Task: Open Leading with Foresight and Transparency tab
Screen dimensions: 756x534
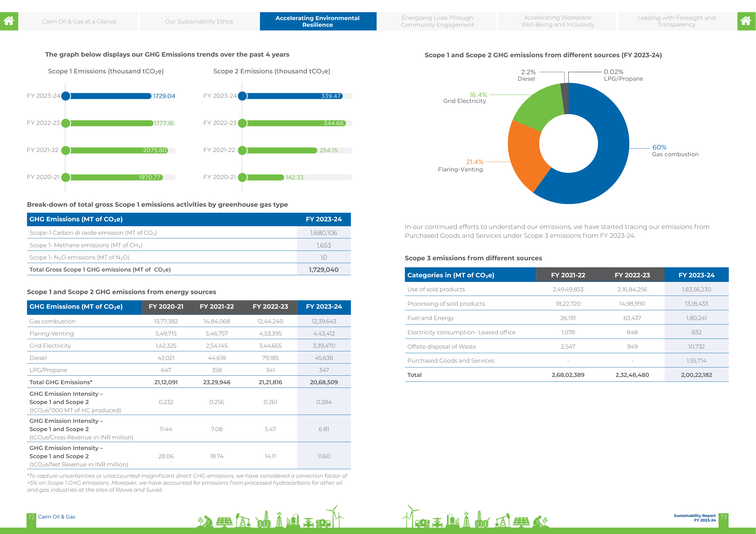Action: [x=676, y=21]
